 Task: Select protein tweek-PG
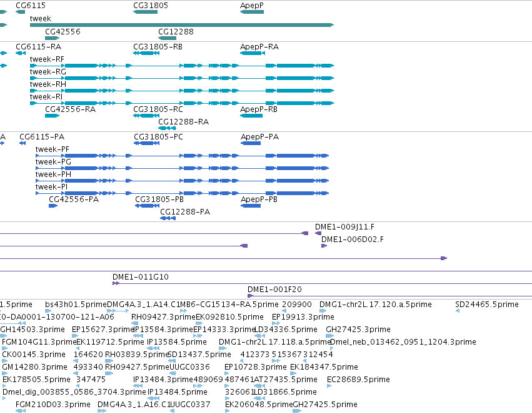[182, 168]
